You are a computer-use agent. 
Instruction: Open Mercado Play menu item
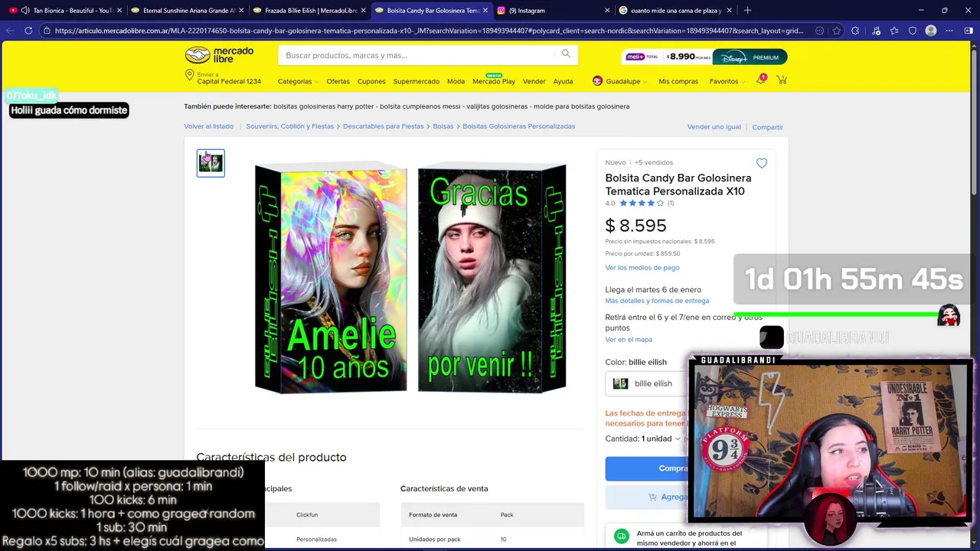coord(494,81)
